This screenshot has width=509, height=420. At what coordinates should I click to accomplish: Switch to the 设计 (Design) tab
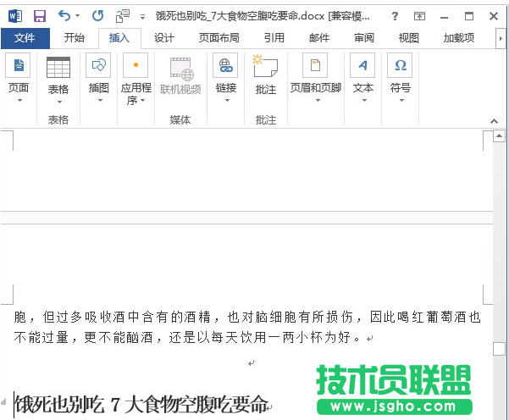[163, 38]
